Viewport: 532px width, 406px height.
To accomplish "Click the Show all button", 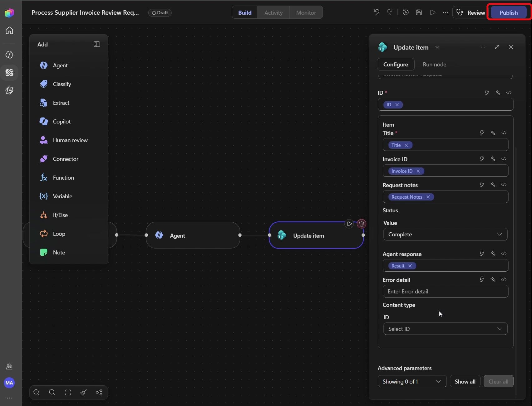I will point(465,381).
